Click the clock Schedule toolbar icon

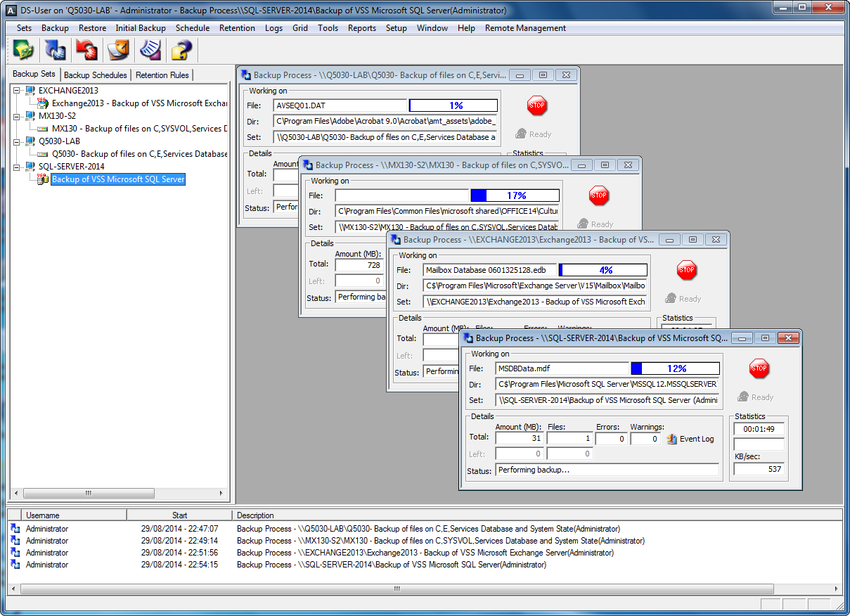click(x=118, y=50)
